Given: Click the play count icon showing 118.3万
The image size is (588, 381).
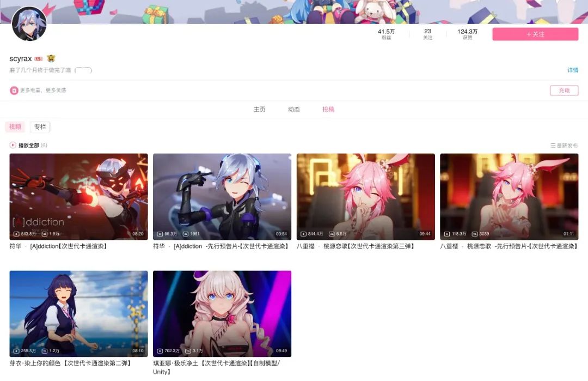Looking at the screenshot, I should pyautogui.click(x=447, y=234).
